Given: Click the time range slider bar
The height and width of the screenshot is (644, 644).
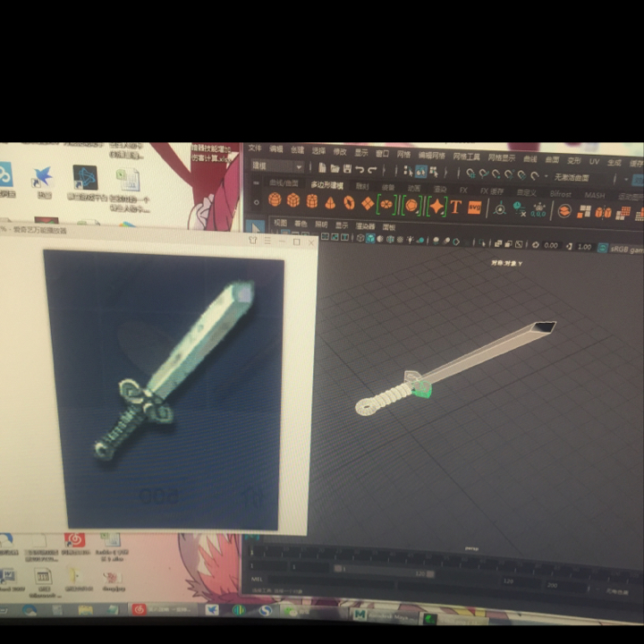Looking at the screenshot, I should (384, 570).
